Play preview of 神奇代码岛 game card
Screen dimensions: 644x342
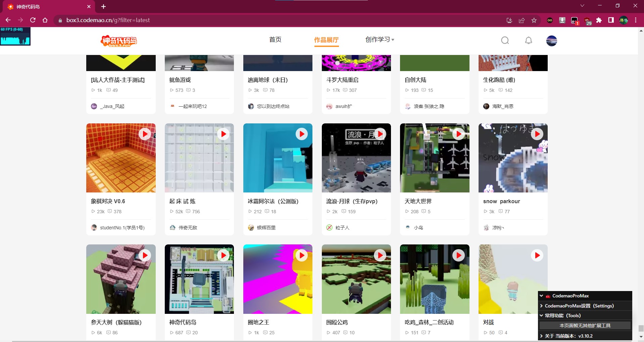[x=223, y=255]
